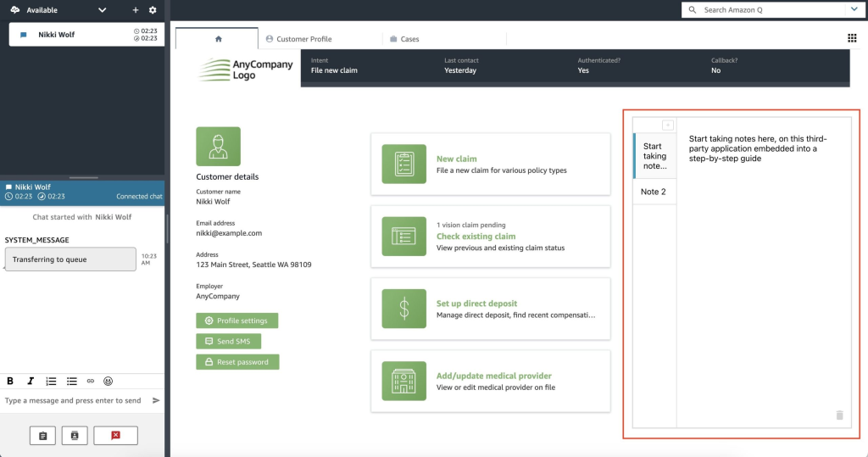The width and height of the screenshot is (868, 457).
Task: Click the Nikki Wolf connected chat header
Action: point(82,192)
